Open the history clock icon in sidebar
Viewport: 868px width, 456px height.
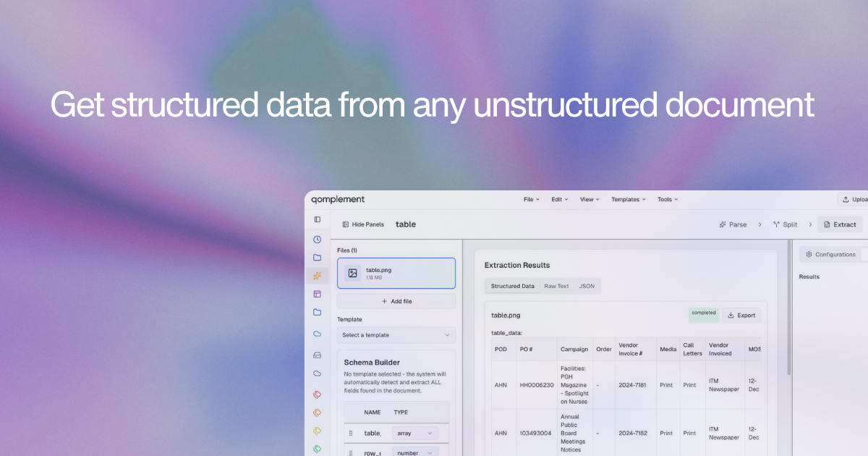tap(317, 239)
